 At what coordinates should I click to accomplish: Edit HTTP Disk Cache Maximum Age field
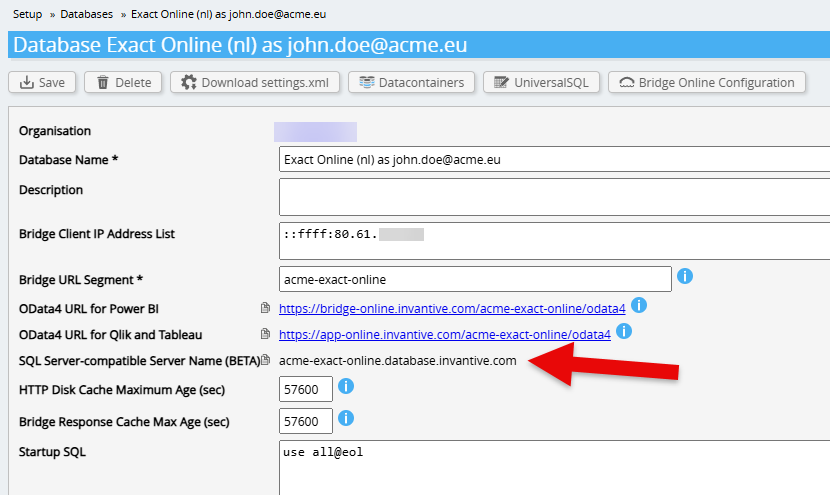[x=305, y=389]
